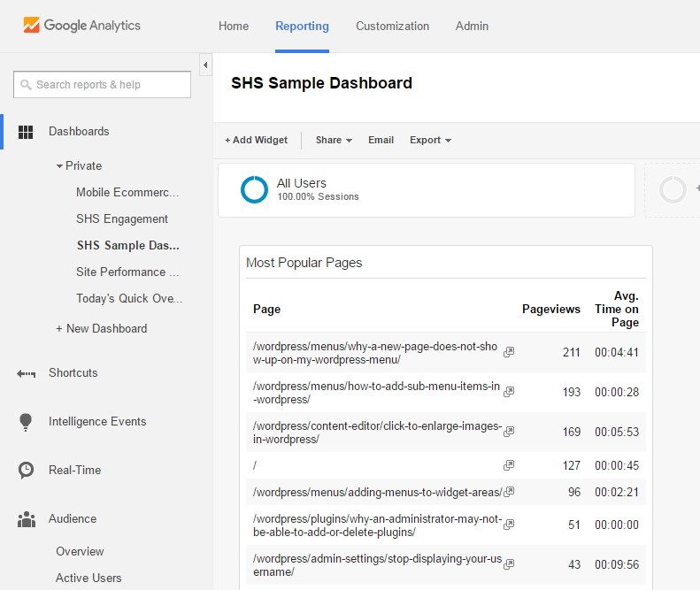Click the All Users segment label
This screenshot has height=590, width=700.
click(302, 183)
